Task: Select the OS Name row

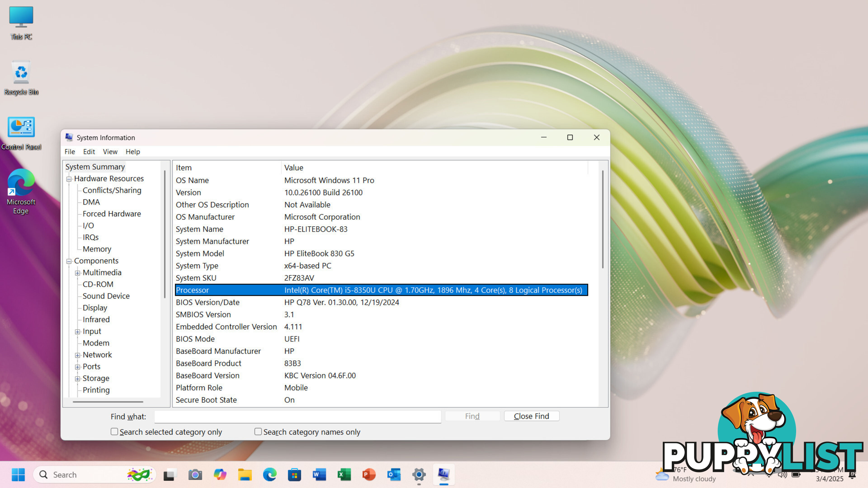Action: pyautogui.click(x=381, y=180)
